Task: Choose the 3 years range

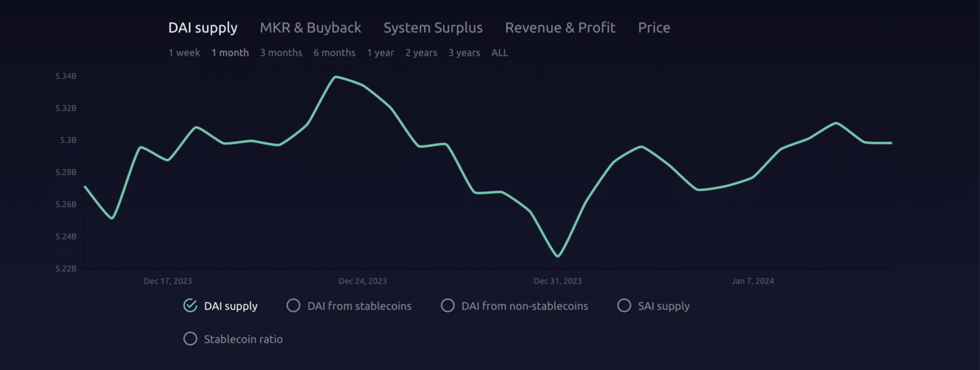Action: tap(464, 52)
